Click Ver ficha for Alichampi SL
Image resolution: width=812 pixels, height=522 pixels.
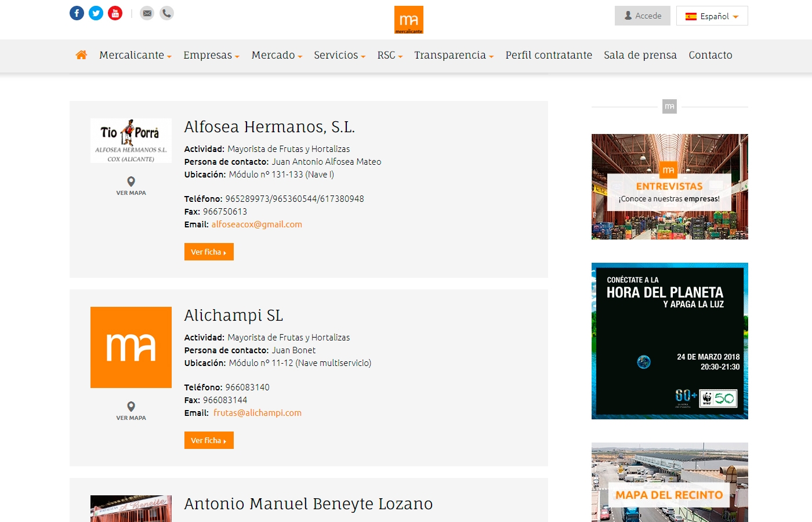tap(209, 440)
